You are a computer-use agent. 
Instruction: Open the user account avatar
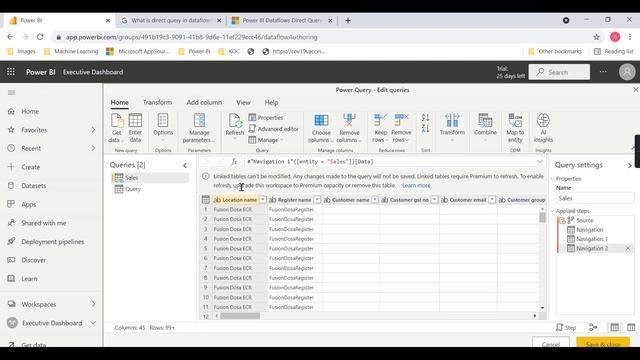point(627,72)
